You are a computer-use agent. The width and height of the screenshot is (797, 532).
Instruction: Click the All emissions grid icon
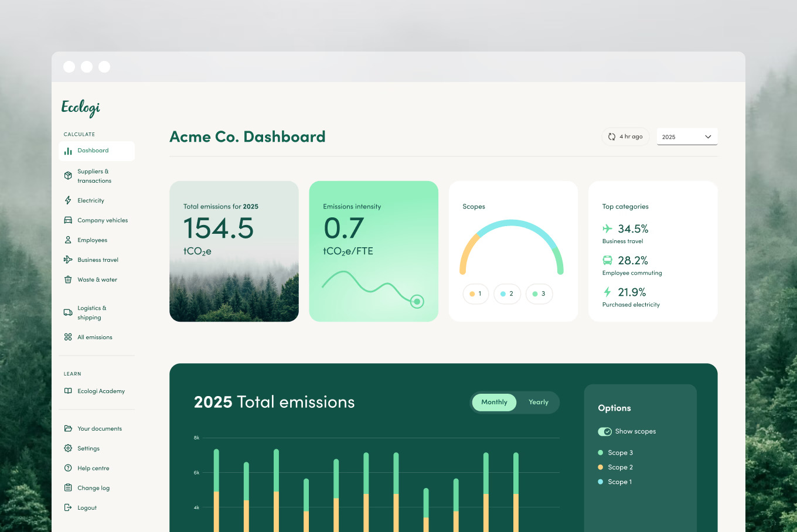click(68, 337)
